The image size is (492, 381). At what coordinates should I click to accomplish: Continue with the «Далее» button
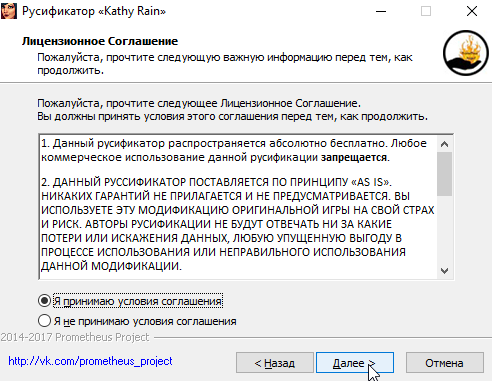pyautogui.click(x=355, y=363)
